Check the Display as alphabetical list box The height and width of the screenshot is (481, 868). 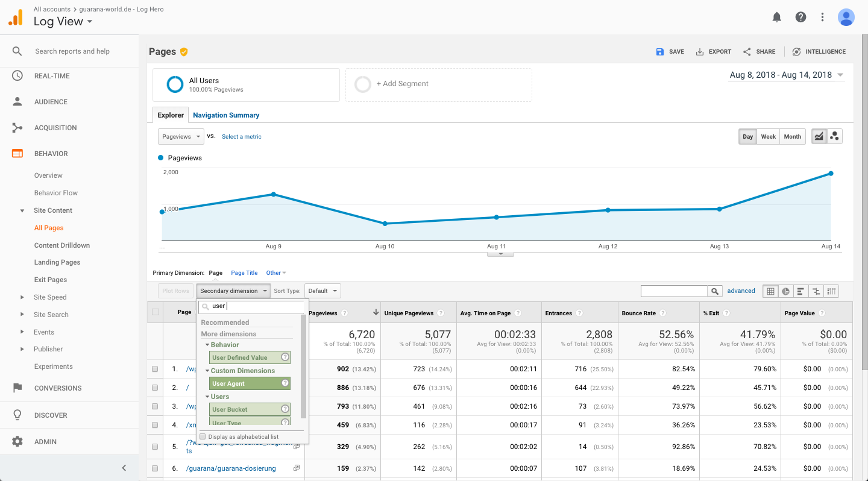pos(203,436)
